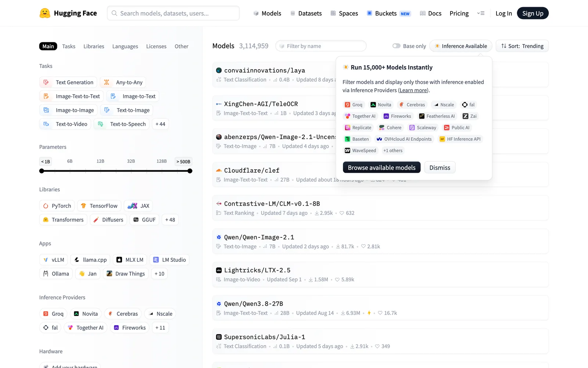
Task: Choose the Any-to-Any task icon
Action: pos(107,82)
